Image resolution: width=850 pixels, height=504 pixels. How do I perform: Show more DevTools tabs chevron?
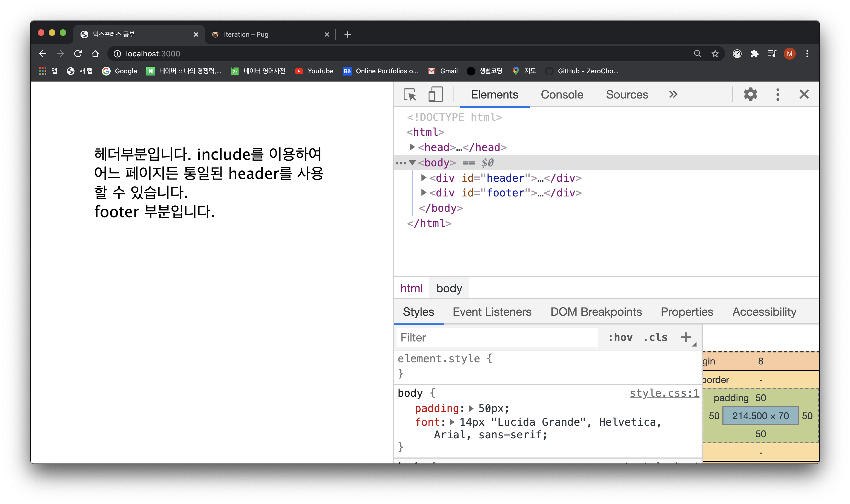point(673,94)
